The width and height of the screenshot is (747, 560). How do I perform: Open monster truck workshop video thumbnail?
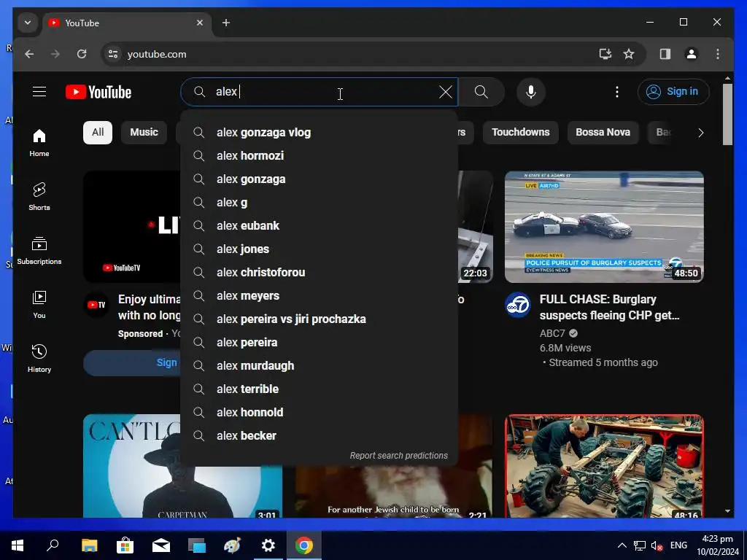click(604, 466)
